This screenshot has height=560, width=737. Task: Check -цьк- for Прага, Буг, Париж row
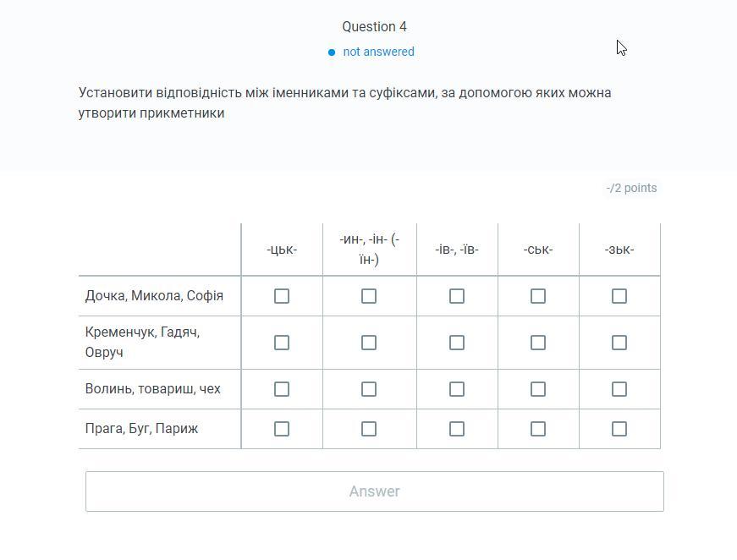[x=282, y=429]
